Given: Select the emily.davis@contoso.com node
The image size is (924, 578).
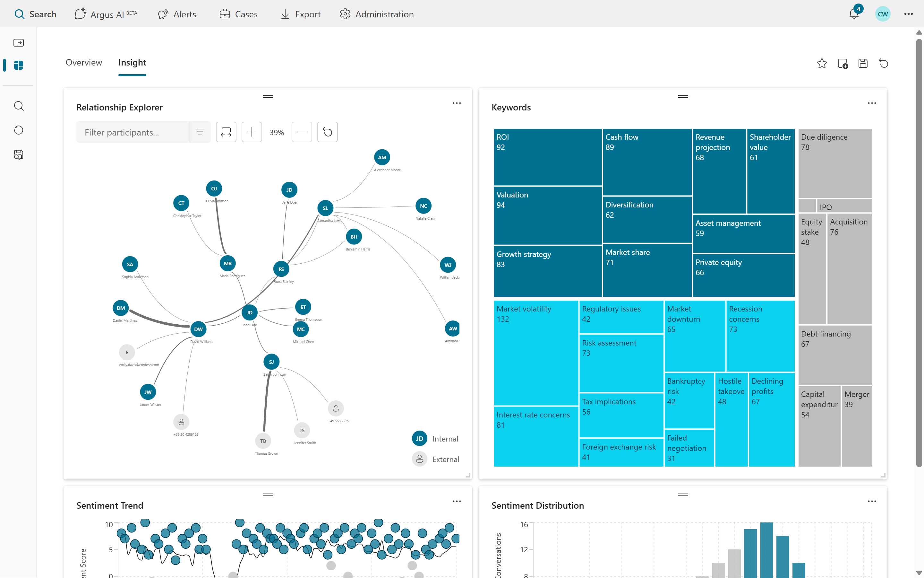Looking at the screenshot, I should tap(127, 353).
